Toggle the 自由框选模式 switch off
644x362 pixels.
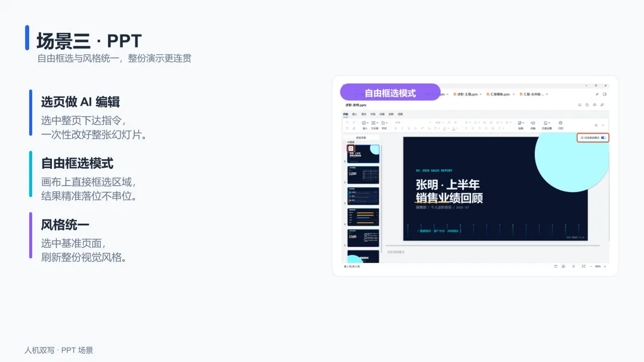tap(603, 138)
